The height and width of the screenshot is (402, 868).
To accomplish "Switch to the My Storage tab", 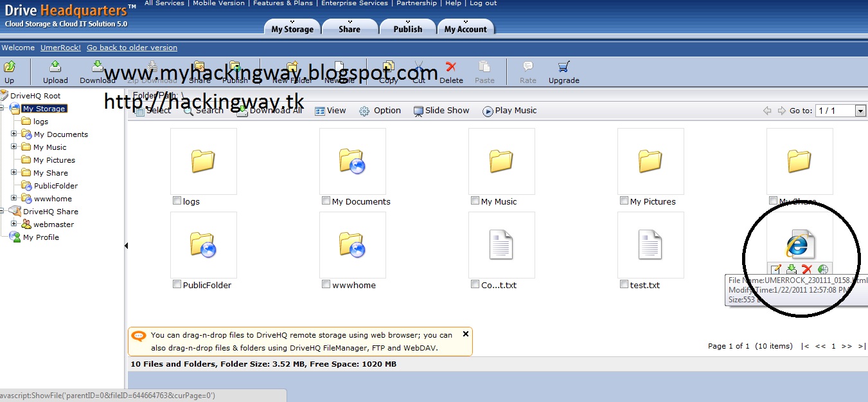I will pyautogui.click(x=292, y=28).
